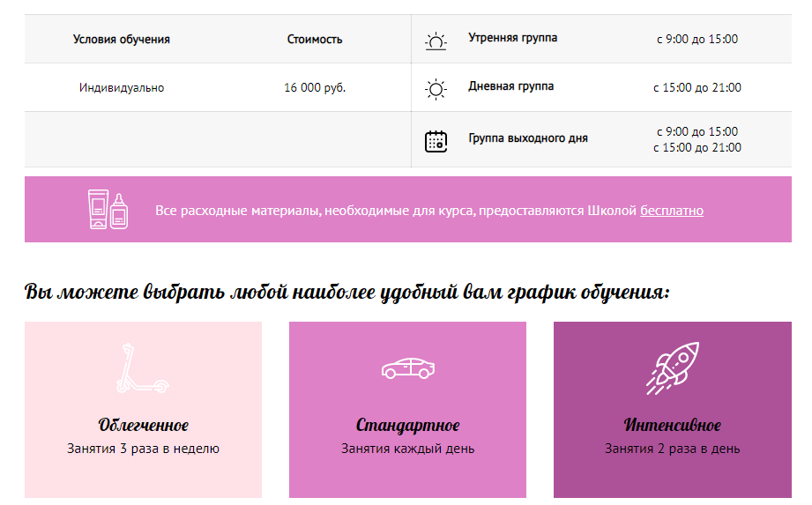Viewport: 812px width, 505px height.
Task: Click the car icon in Стандартное card
Action: [408, 368]
